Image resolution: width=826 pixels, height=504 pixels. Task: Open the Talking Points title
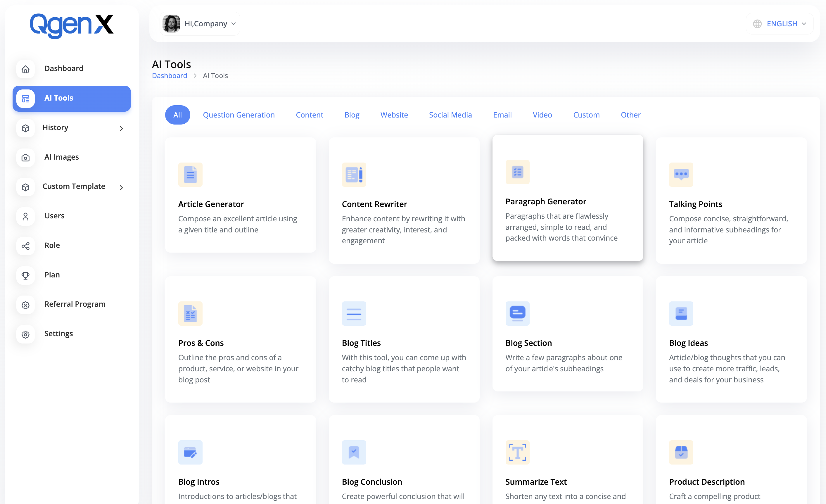[x=695, y=204]
